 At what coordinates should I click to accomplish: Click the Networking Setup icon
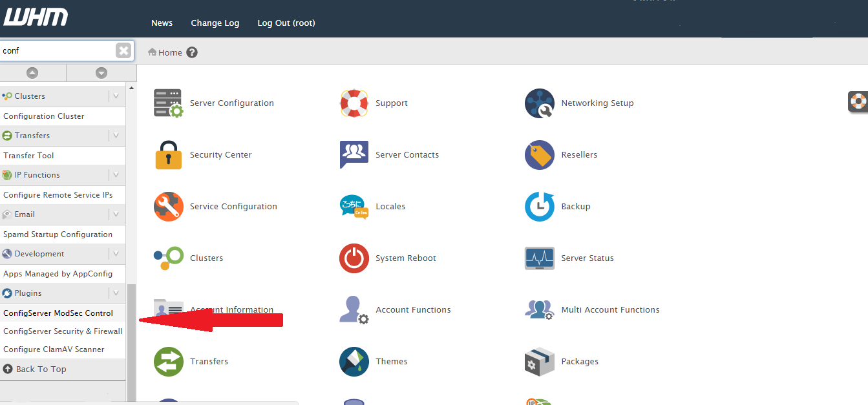[x=540, y=103]
